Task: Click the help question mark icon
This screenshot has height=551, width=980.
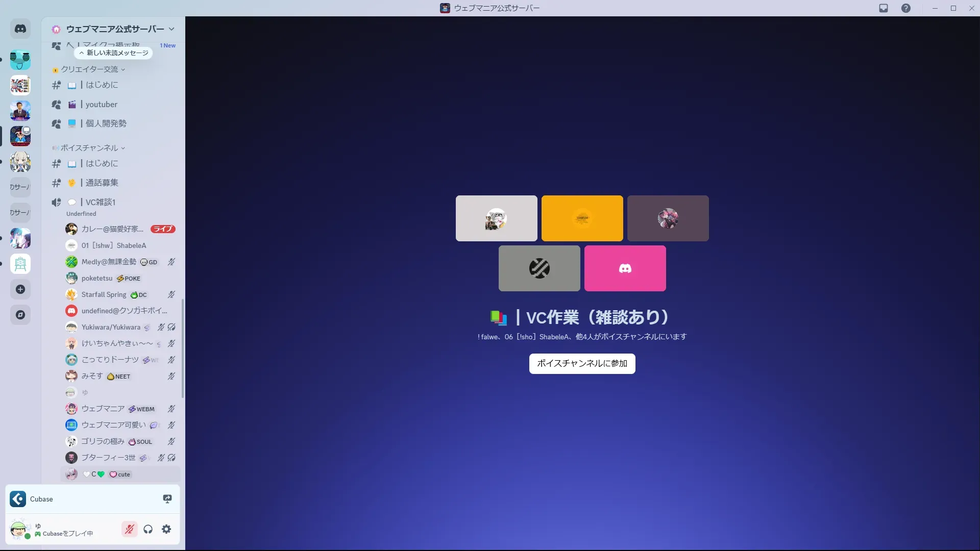Action: [x=905, y=8]
